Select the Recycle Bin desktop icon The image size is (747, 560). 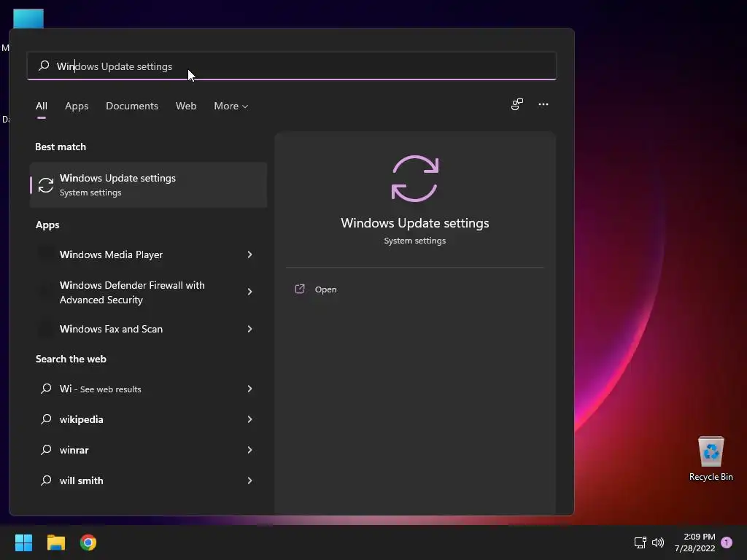711,459
